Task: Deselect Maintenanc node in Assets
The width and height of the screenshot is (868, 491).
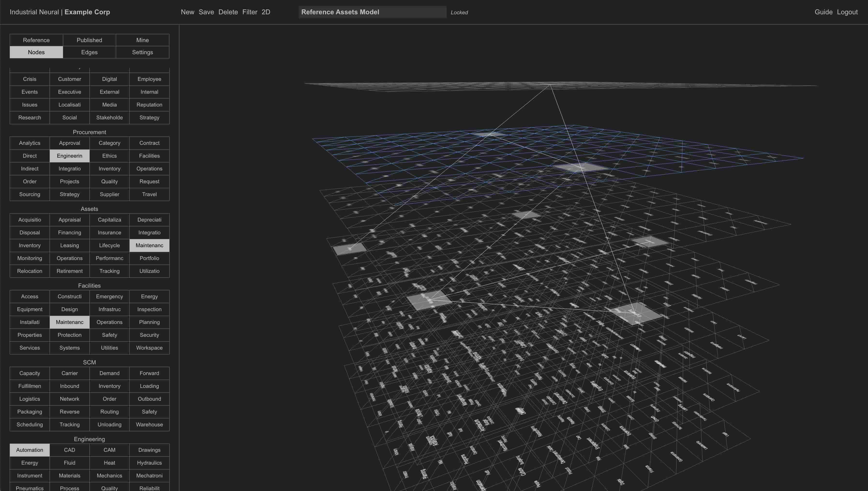Action: pos(149,245)
